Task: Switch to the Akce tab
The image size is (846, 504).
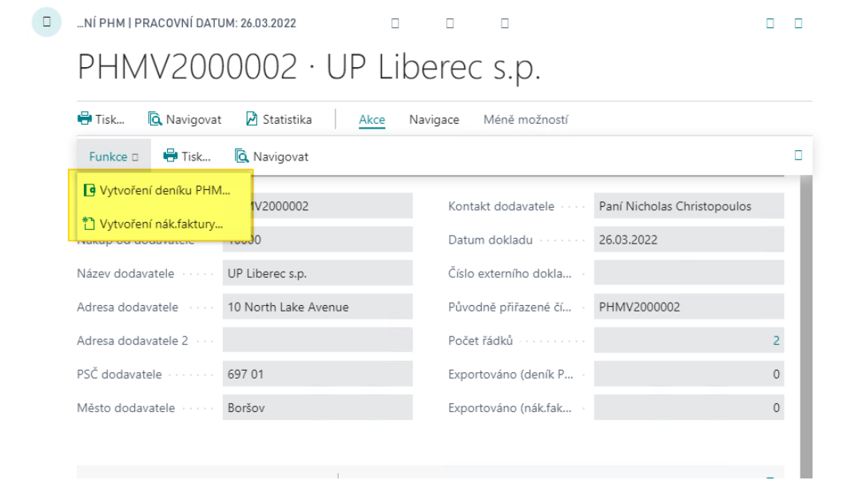Action: pos(371,120)
